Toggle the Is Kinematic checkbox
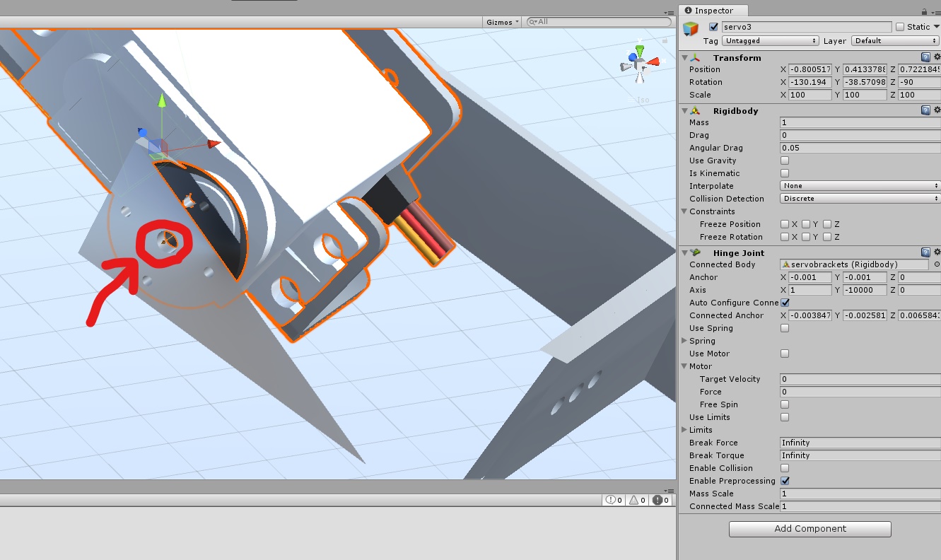 click(784, 173)
